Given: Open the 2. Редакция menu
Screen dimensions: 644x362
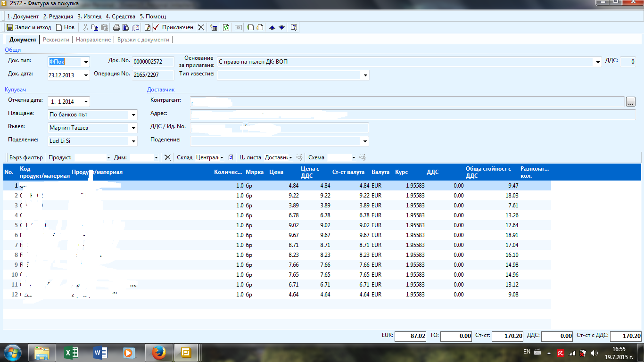Looking at the screenshot, I should (58, 16).
